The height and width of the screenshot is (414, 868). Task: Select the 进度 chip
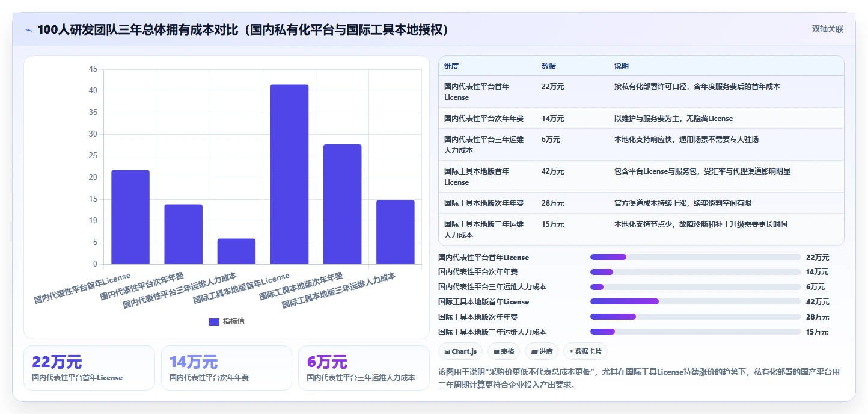tap(542, 351)
